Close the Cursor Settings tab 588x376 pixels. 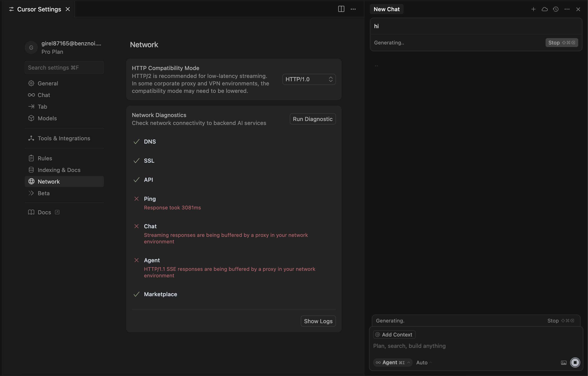tap(68, 9)
